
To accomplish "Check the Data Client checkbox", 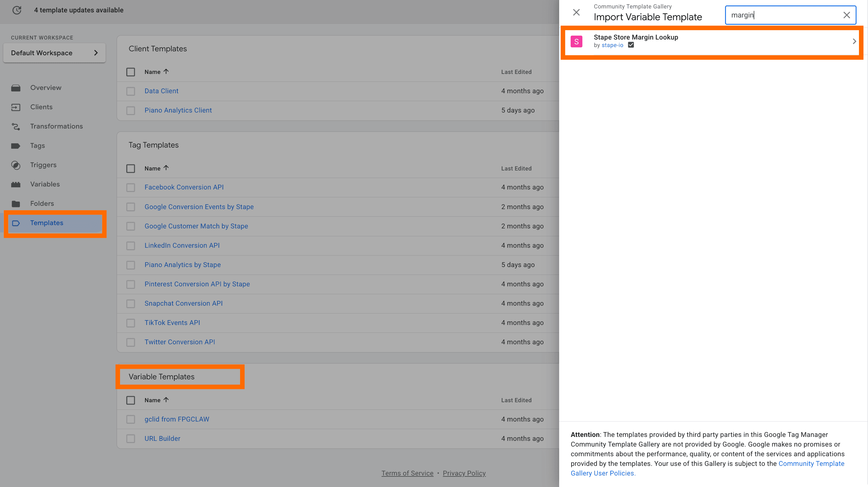I will click(131, 91).
